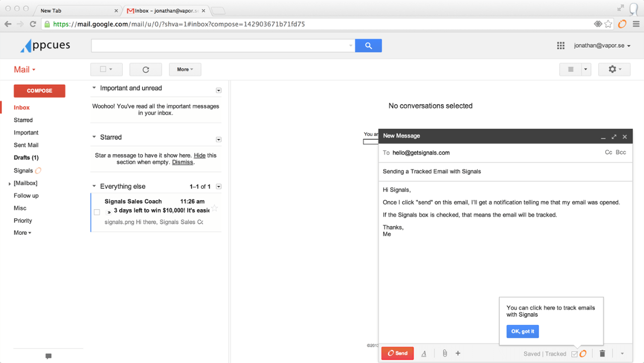
Task: Go back in browser history
Action: coord(8,24)
